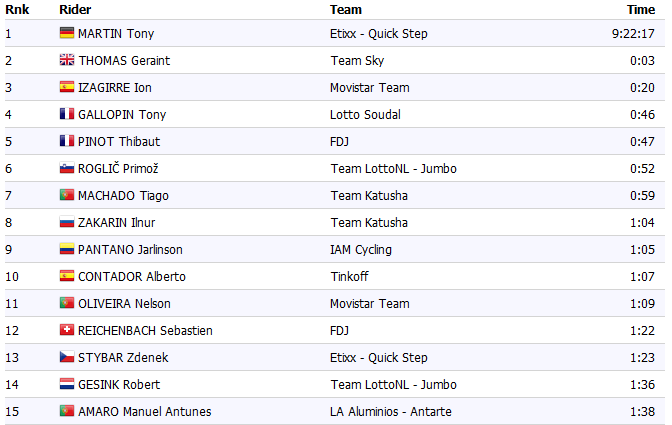
Task: Click the Colombian flag next to Pantano
Action: tap(67, 250)
